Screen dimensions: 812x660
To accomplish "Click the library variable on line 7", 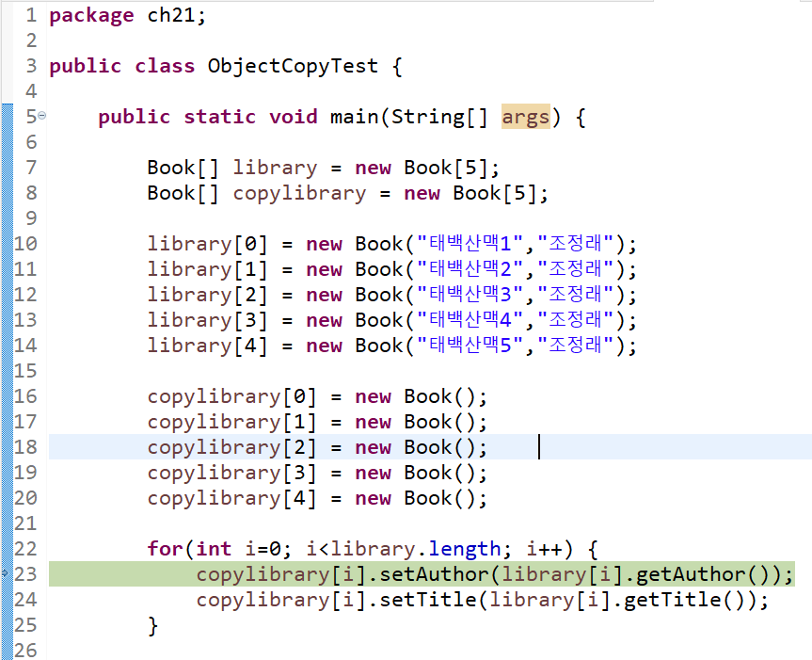I will pyautogui.click(x=275, y=168).
